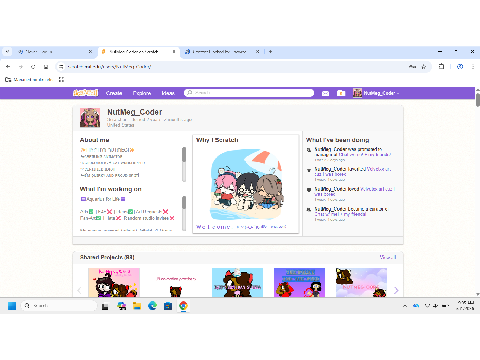Open the Extensions puzzle icon
The image size is (480, 360).
[441, 66]
